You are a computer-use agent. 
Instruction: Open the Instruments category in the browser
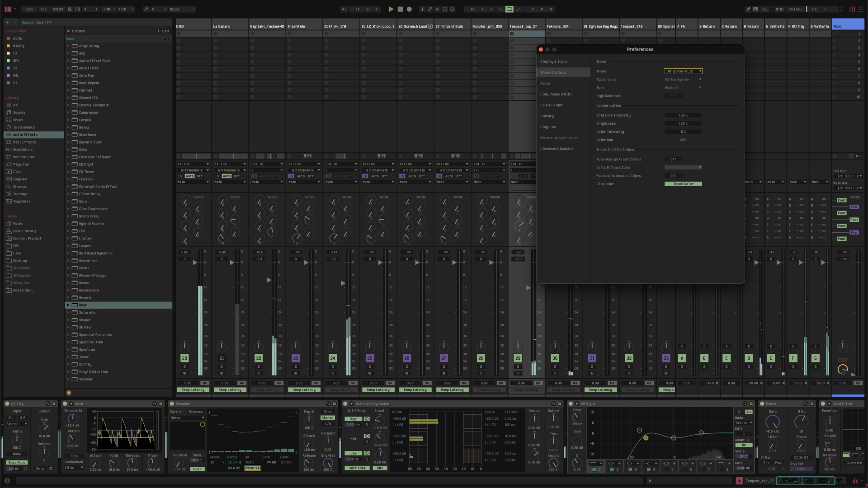[24, 127]
